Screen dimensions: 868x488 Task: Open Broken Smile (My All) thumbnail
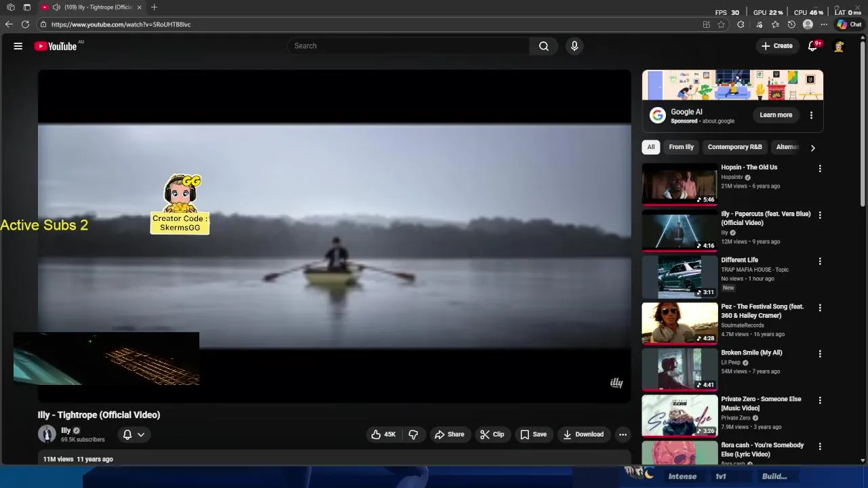(x=679, y=369)
